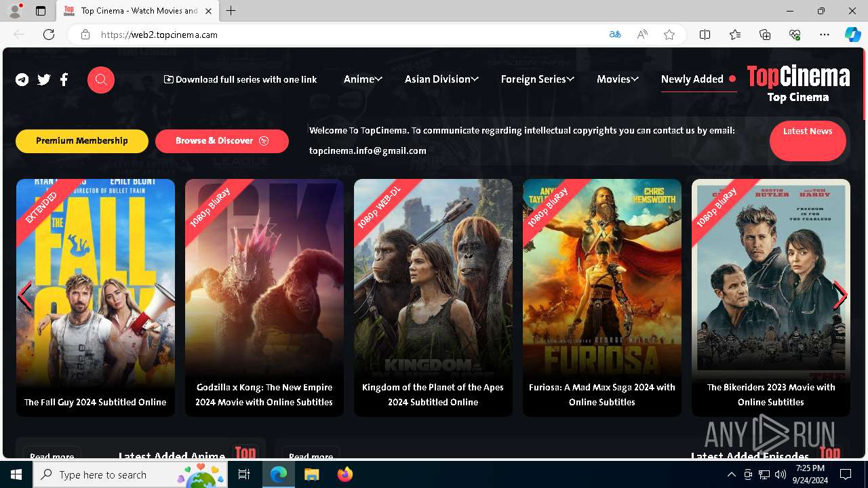Screen dimensions: 868x488
Task: Click the TopCinema logo
Action: click(x=798, y=84)
